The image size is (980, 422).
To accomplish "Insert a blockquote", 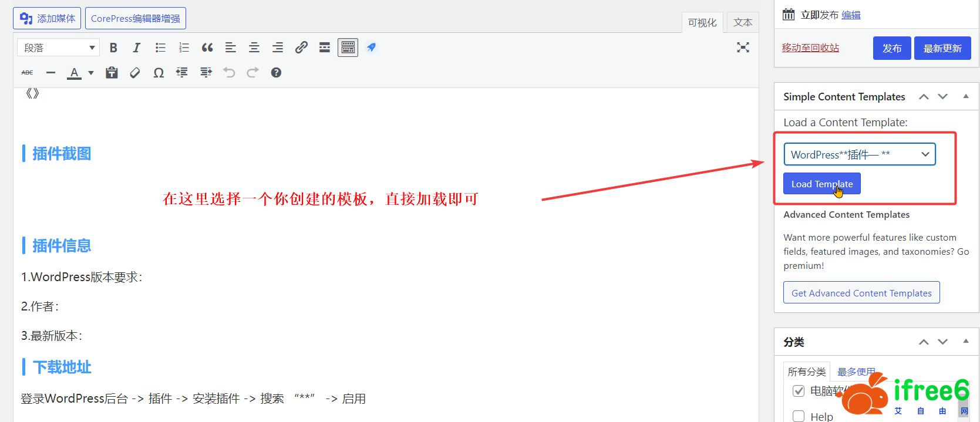I will (207, 48).
